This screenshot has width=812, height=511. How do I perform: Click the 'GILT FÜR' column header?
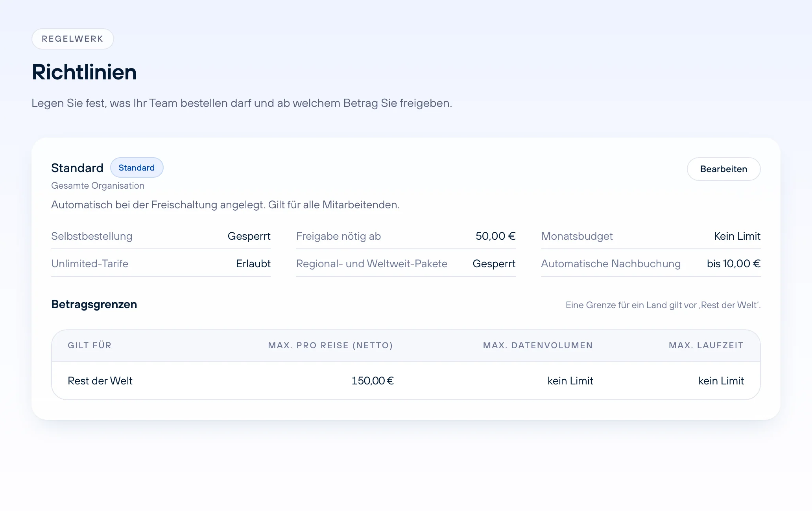click(x=90, y=346)
